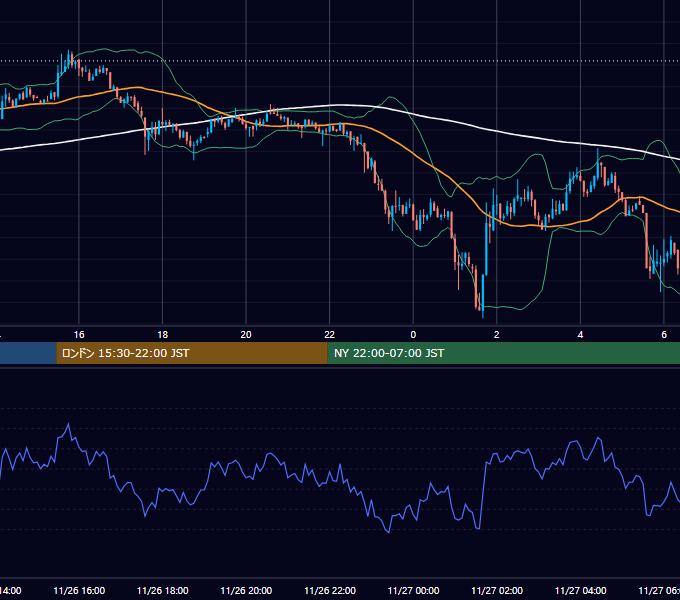Click the 11/27 00:00 label on lower axis
The height and width of the screenshot is (600, 680).
(x=413, y=590)
